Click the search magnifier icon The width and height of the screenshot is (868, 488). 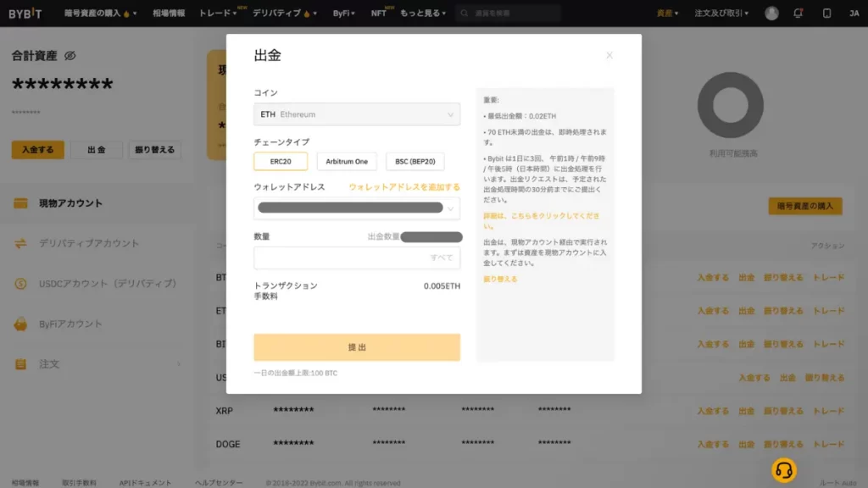465,14
